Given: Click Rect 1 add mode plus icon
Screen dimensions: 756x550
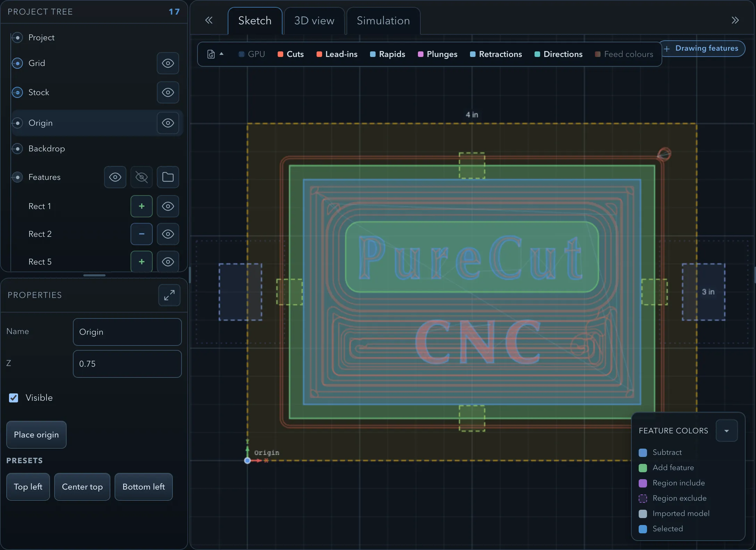Looking at the screenshot, I should pyautogui.click(x=142, y=206).
